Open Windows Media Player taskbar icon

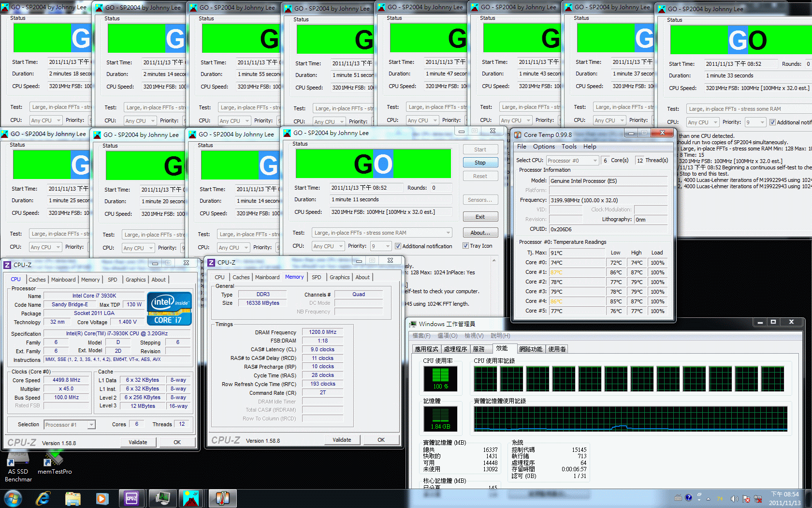click(x=101, y=498)
